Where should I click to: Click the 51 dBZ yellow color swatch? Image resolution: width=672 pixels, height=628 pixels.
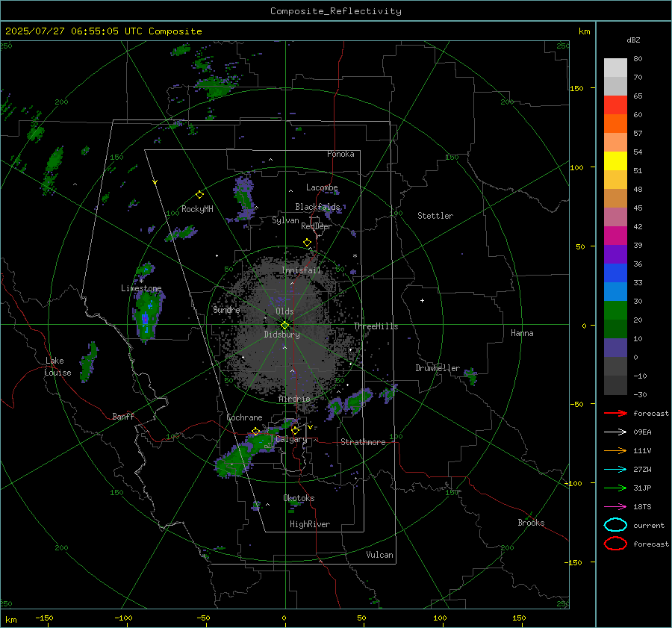tap(615, 161)
